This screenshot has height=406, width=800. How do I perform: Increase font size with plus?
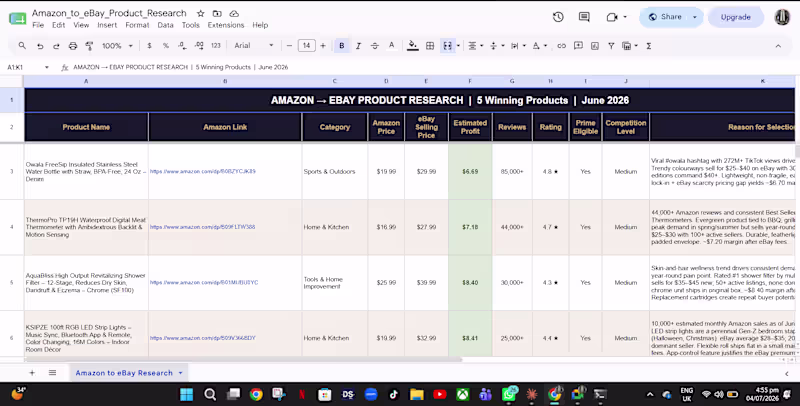(322, 46)
